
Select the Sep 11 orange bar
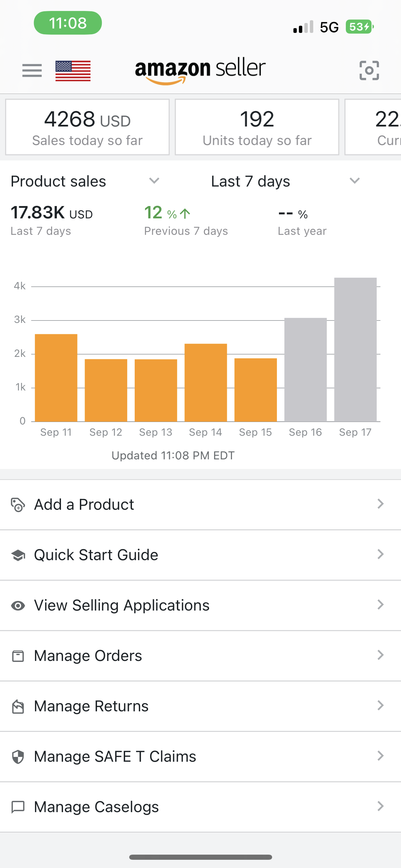(x=56, y=378)
